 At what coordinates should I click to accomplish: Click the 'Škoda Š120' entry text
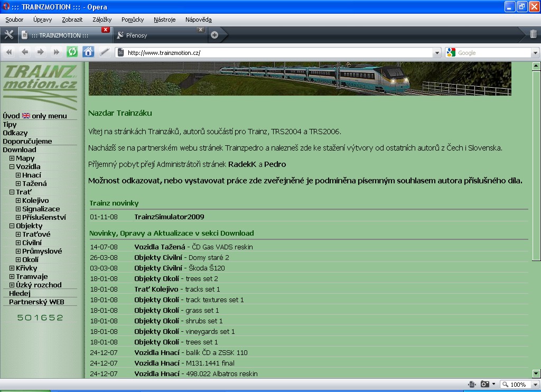[207, 268]
